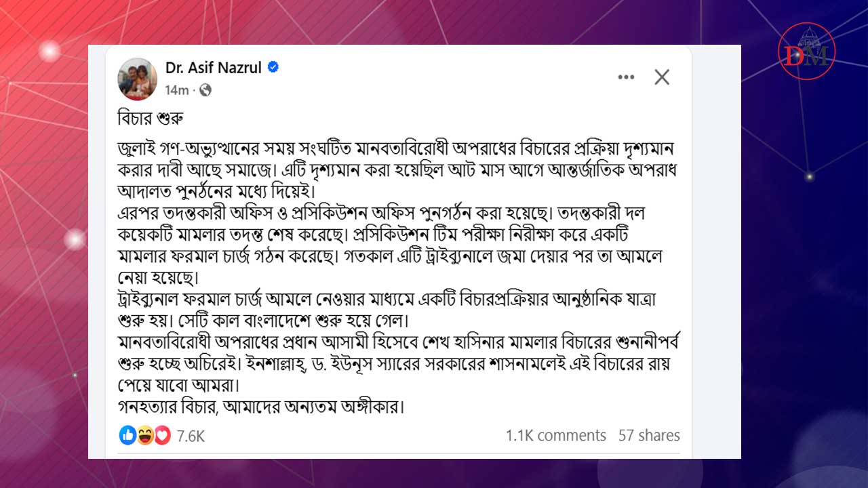Click the 14m post timestamp
Image resolution: width=868 pixels, height=488 pixels.
(176, 89)
